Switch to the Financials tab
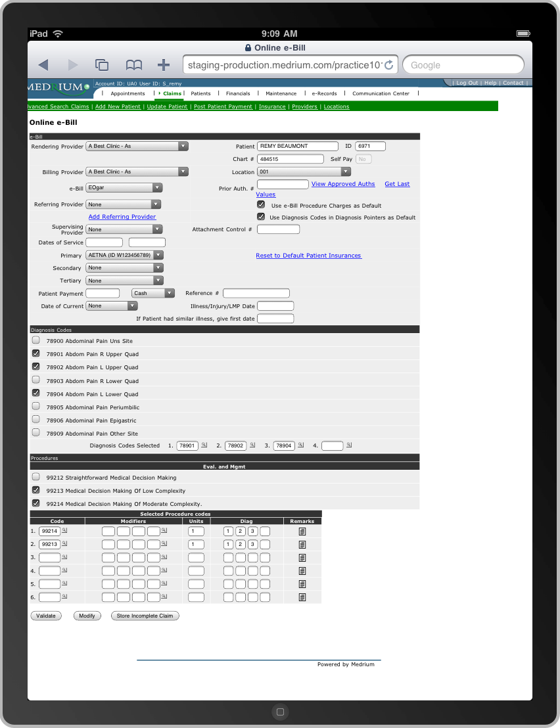 pos(237,93)
